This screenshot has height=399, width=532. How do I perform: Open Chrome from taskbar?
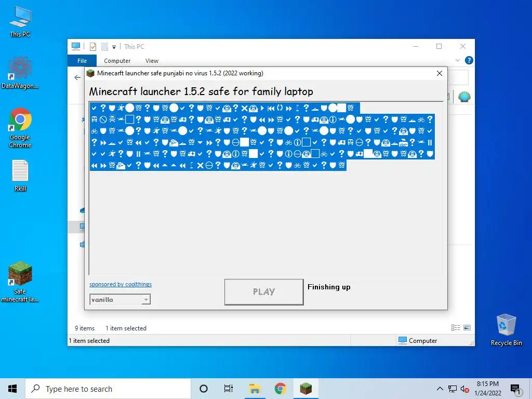pos(280,389)
